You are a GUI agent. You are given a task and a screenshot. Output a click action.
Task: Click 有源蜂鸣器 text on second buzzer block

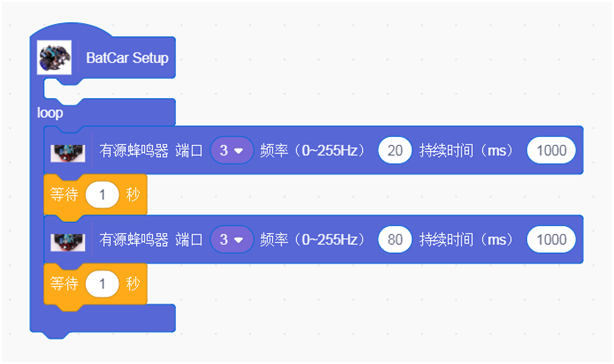point(134,239)
